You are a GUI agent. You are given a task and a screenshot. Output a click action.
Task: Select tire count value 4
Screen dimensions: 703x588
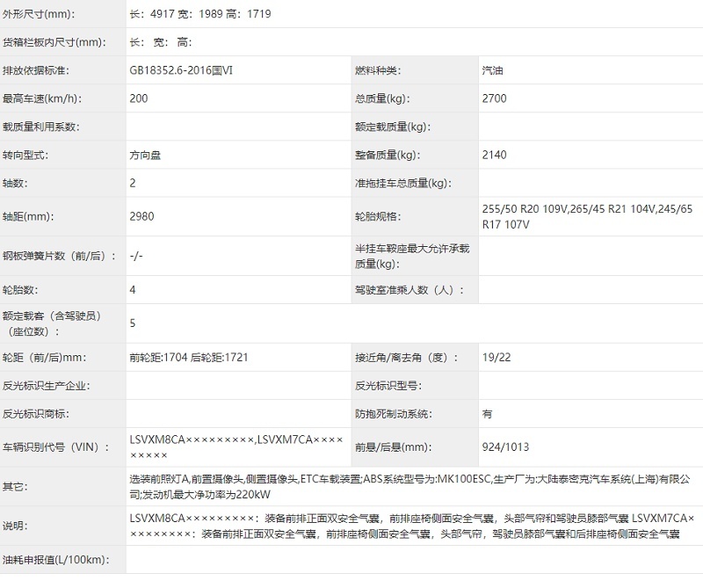pyautogui.click(x=133, y=290)
